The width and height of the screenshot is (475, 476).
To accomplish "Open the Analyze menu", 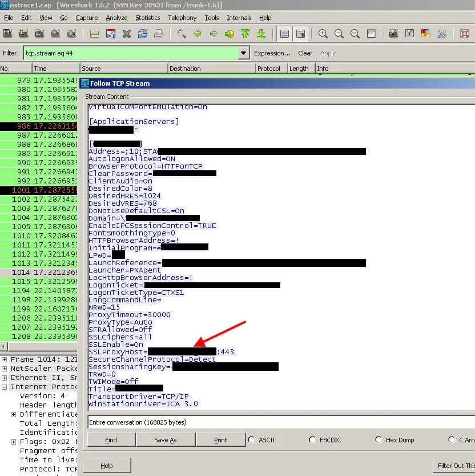I will (x=116, y=18).
